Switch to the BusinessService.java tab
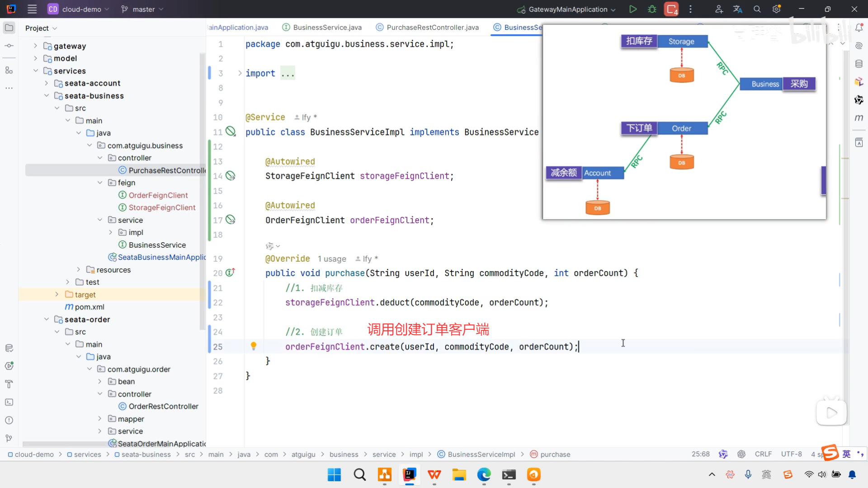 pos(327,28)
